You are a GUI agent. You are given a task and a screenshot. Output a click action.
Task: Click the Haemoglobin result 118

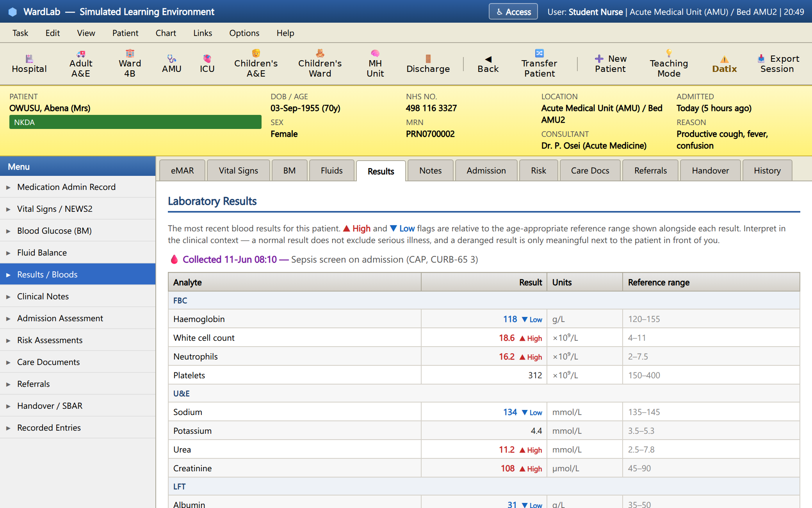(x=510, y=319)
